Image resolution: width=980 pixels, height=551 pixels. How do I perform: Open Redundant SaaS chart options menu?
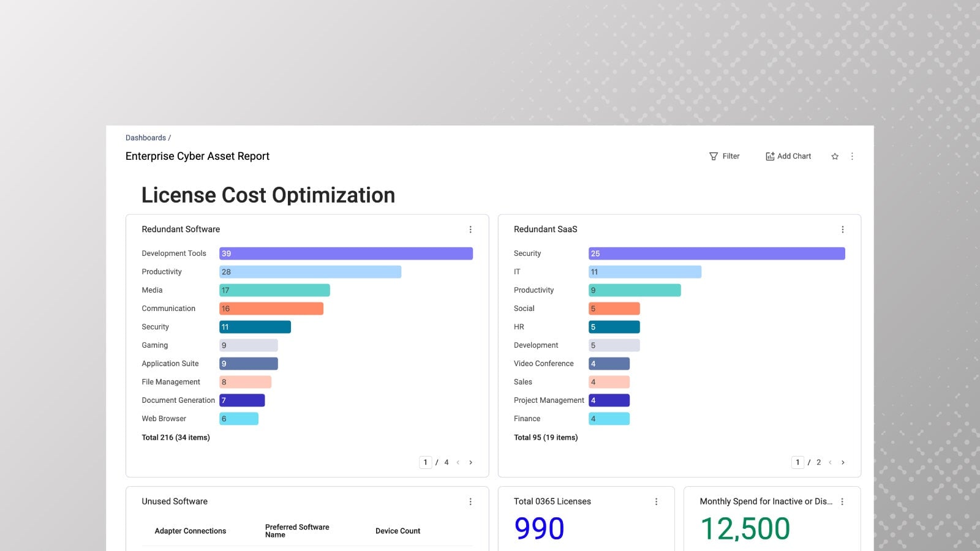[843, 230]
